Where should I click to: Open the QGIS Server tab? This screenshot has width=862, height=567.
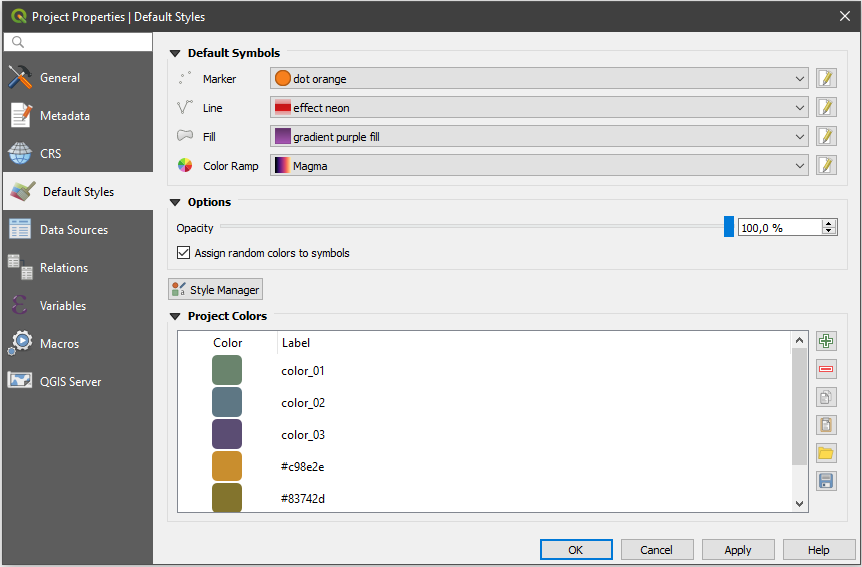(70, 382)
